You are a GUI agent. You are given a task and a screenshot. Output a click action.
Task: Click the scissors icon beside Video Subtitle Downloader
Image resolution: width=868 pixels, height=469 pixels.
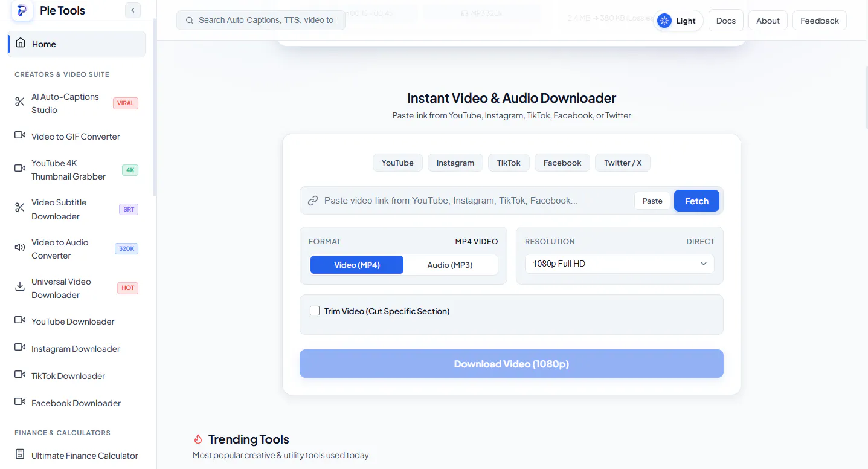coord(20,207)
